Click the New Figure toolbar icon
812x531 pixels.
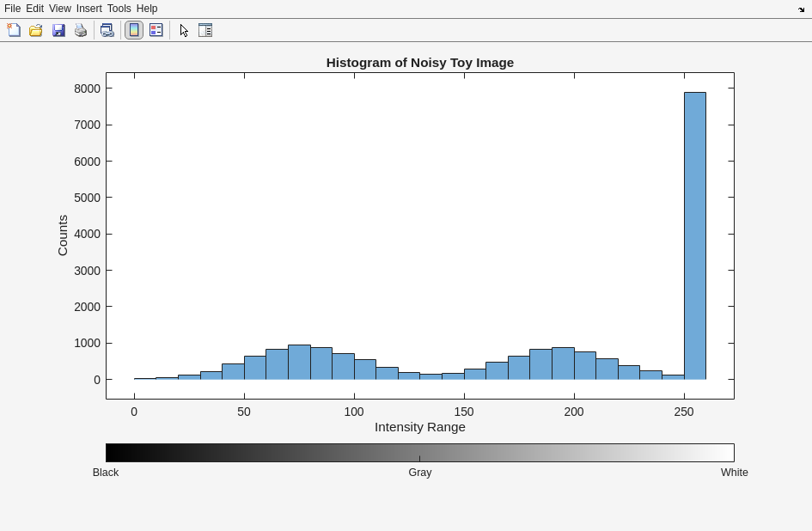click(x=14, y=30)
